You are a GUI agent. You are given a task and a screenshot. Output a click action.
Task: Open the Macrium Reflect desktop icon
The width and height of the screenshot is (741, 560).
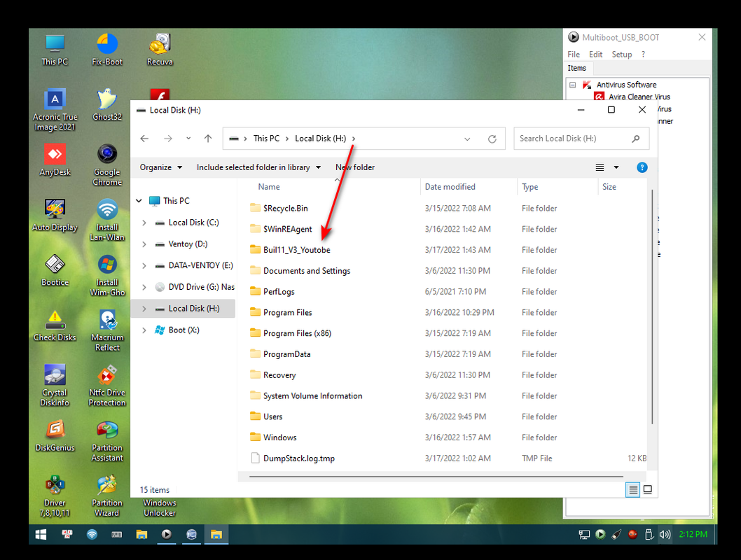[x=107, y=331]
